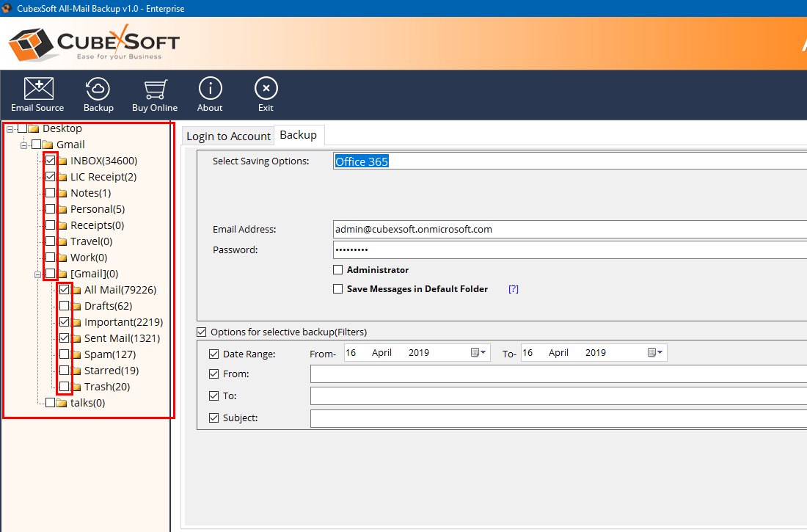Collapse the [Gmail] subfolder node
807x532 pixels.
[x=37, y=274]
